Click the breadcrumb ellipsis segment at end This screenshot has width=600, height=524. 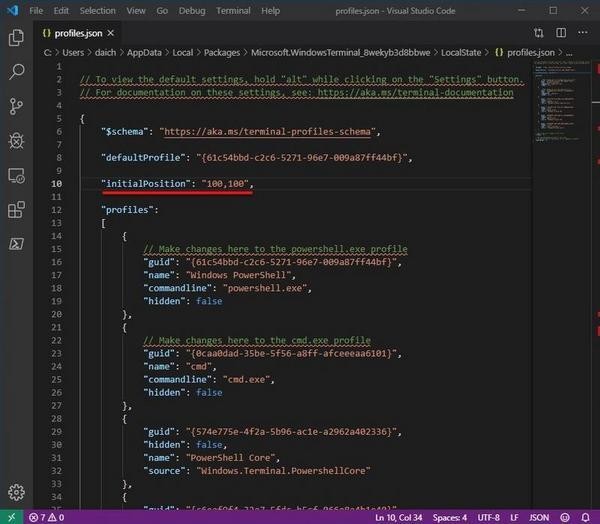coord(569,53)
